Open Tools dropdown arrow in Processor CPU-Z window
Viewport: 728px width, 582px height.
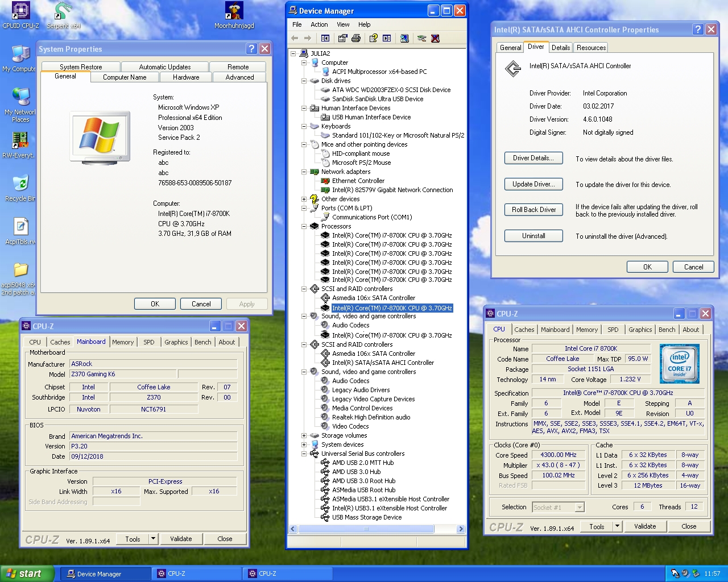pos(617,526)
